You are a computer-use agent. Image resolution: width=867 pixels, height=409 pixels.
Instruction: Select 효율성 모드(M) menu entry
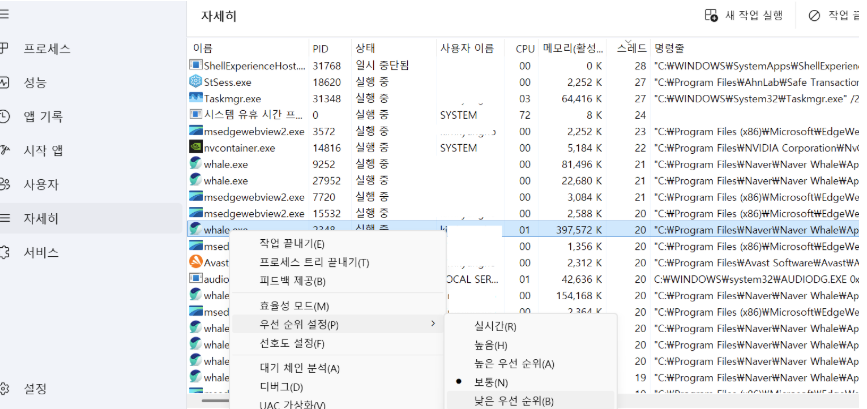294,306
